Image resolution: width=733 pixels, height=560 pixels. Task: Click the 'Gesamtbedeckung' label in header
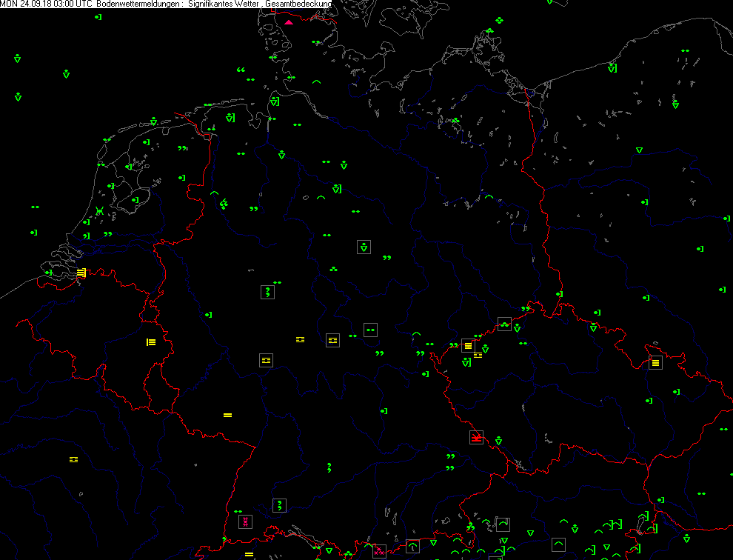[298, 4]
